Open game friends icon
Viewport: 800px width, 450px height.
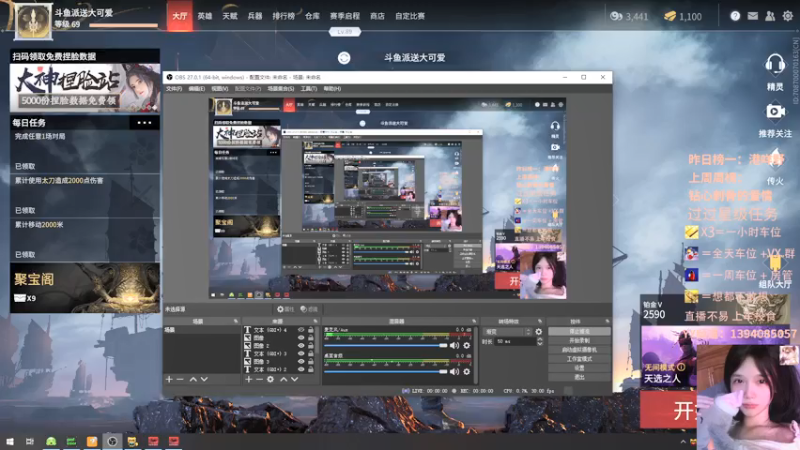pos(770,16)
